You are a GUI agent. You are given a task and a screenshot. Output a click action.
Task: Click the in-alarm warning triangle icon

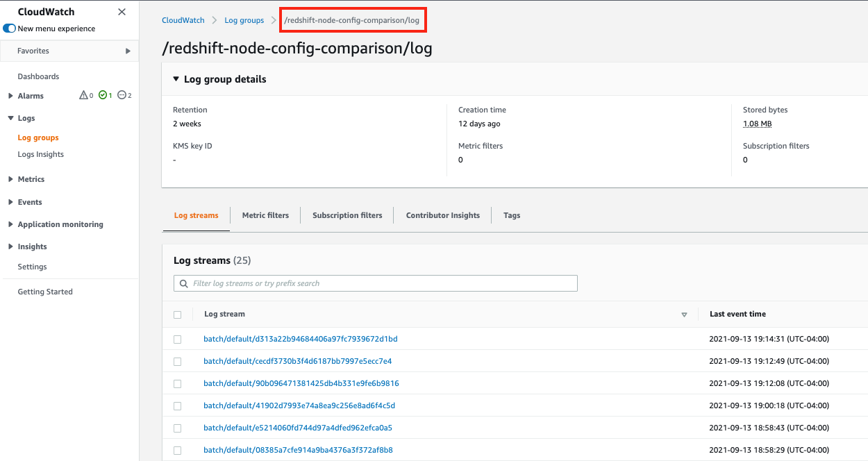click(84, 95)
